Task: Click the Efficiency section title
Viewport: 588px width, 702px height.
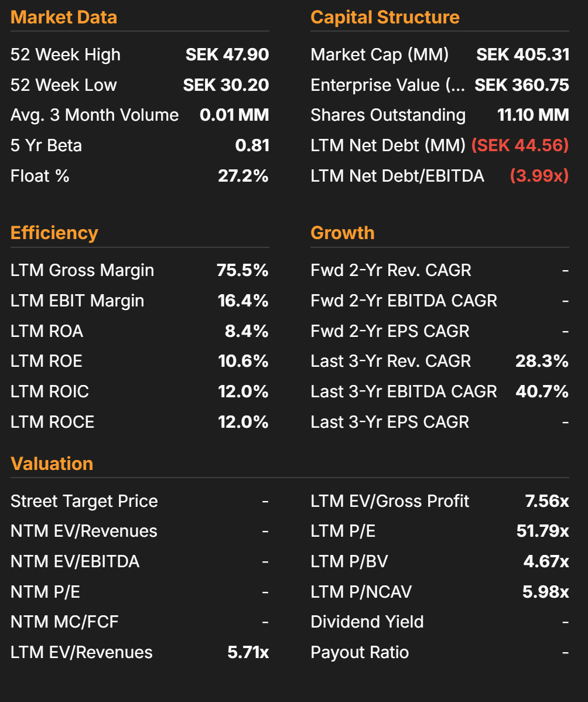Action: click(x=54, y=233)
